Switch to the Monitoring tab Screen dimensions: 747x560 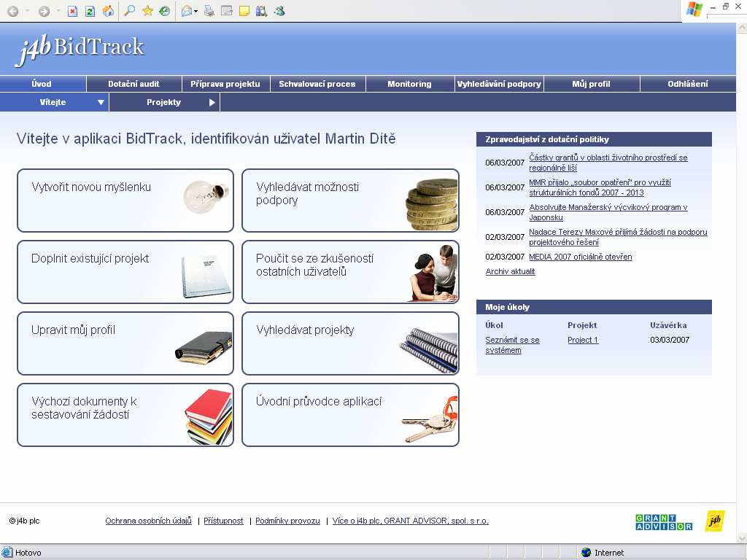(410, 84)
